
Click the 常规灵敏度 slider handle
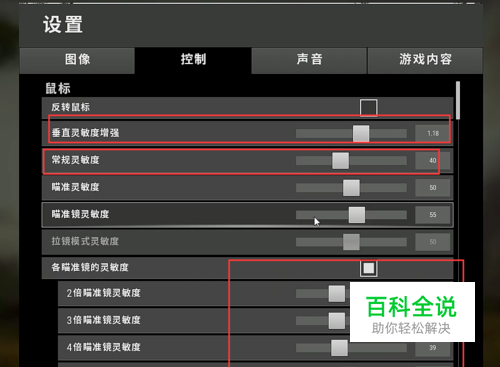point(340,161)
